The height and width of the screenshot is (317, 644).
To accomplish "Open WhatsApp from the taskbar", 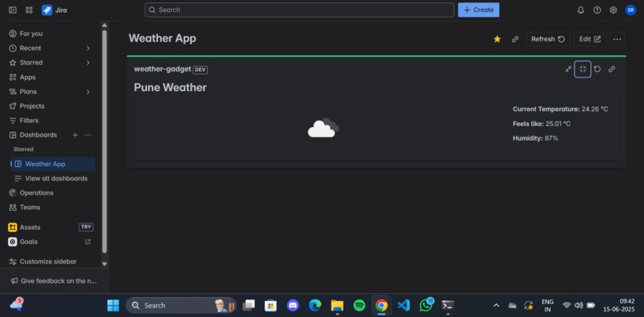I will [x=426, y=306].
